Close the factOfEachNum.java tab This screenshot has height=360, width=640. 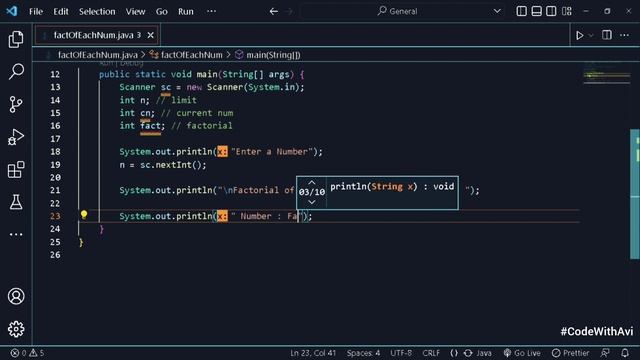point(151,36)
